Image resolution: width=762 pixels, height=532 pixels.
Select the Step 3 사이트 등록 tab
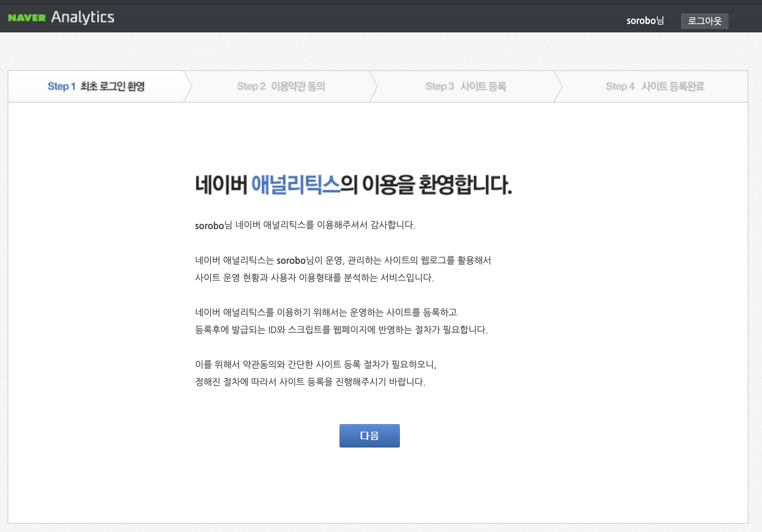(x=466, y=86)
